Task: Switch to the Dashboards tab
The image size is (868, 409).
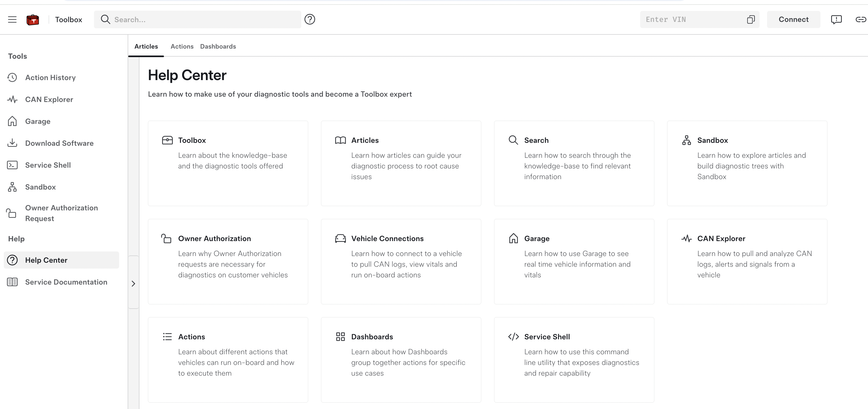Action: tap(218, 46)
